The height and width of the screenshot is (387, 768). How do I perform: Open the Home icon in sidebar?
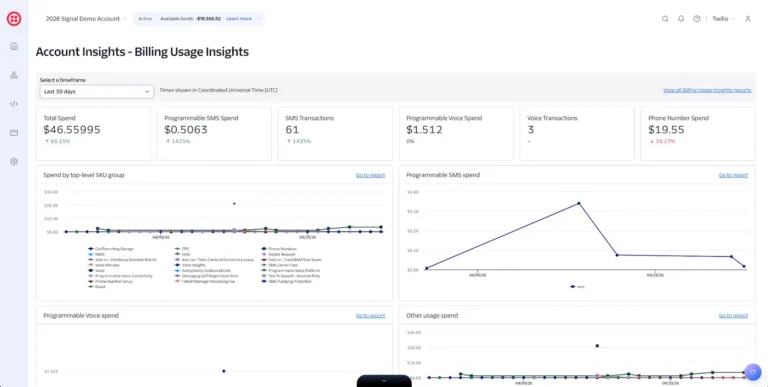pos(14,46)
